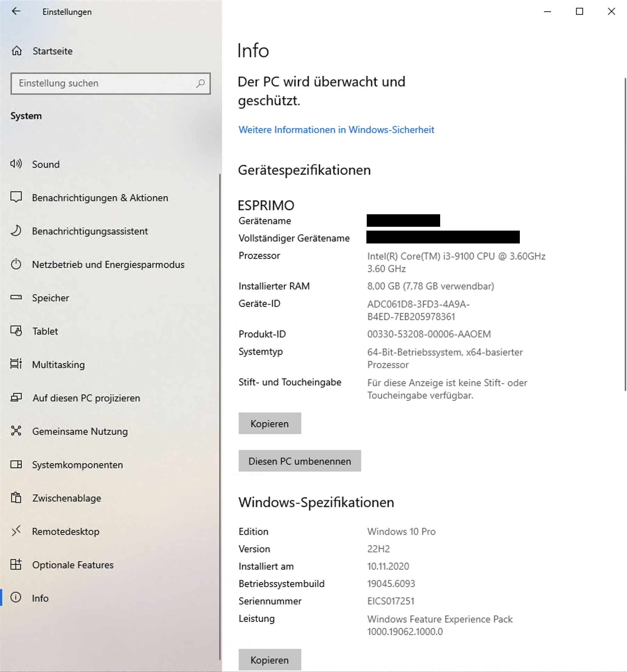Select Gemeinsame Nutzung icon

[16, 431]
